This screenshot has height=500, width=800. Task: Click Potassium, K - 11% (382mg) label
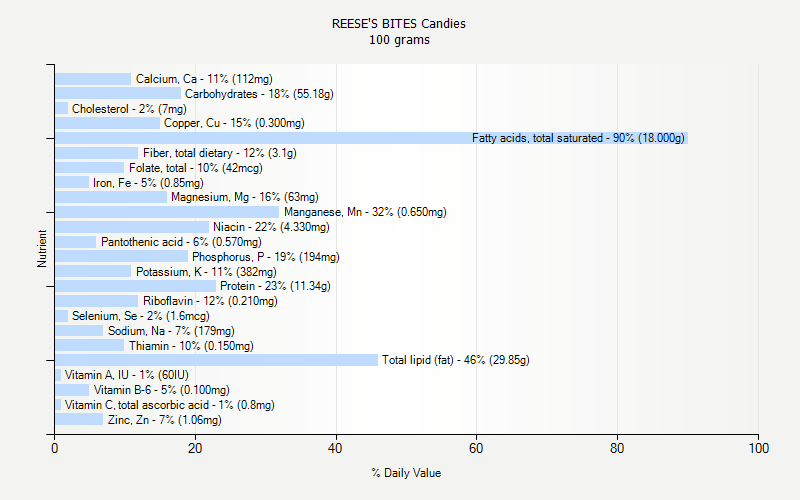pos(206,272)
